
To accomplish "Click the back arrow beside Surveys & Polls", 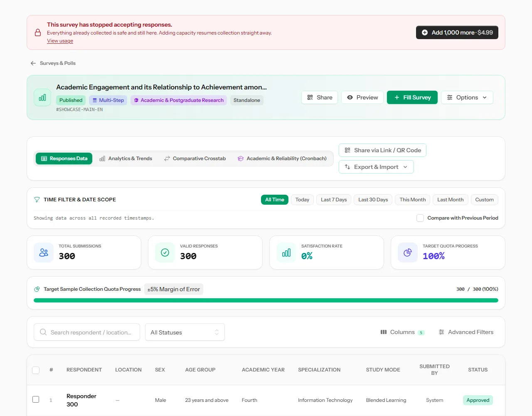I will pyautogui.click(x=33, y=63).
